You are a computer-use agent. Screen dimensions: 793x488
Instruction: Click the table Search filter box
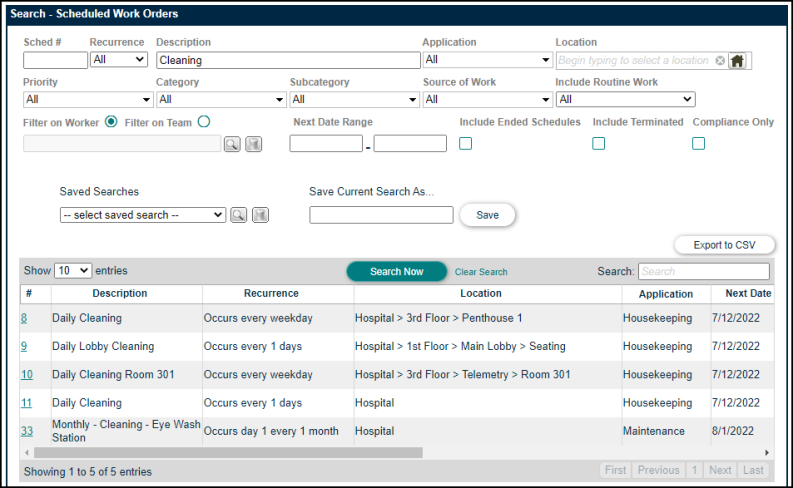coord(703,272)
